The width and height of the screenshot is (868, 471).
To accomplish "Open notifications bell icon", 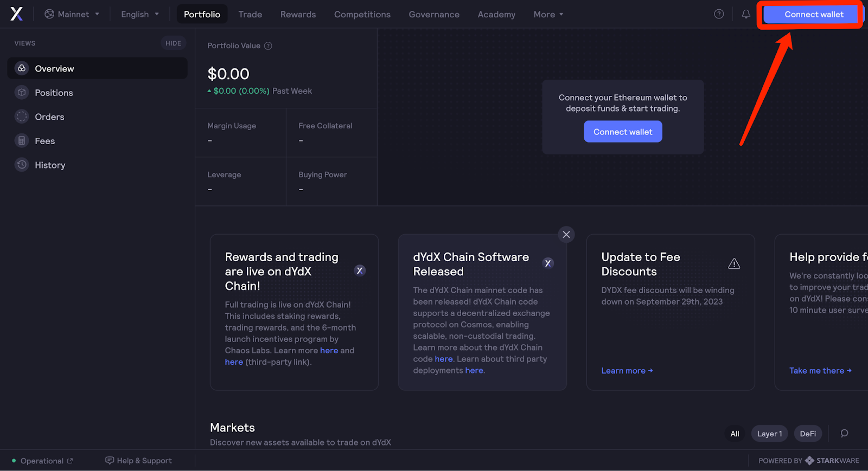I will pos(746,14).
